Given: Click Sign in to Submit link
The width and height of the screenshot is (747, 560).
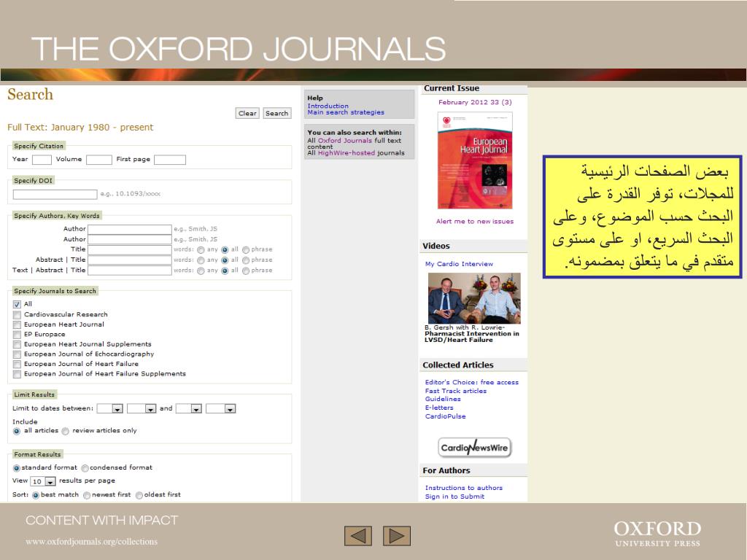Looking at the screenshot, I should click(x=454, y=497).
